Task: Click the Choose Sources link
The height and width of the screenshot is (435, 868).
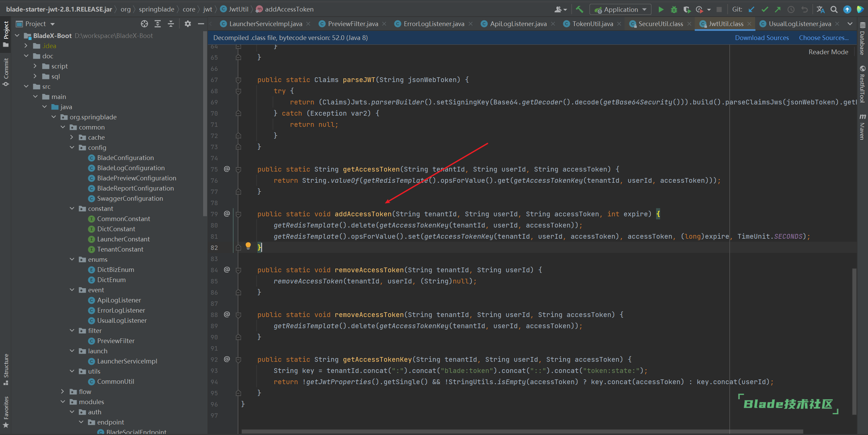Action: (824, 38)
